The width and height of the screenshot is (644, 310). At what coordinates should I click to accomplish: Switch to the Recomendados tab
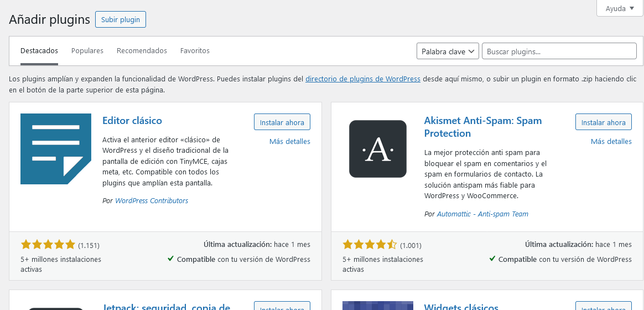tap(142, 51)
